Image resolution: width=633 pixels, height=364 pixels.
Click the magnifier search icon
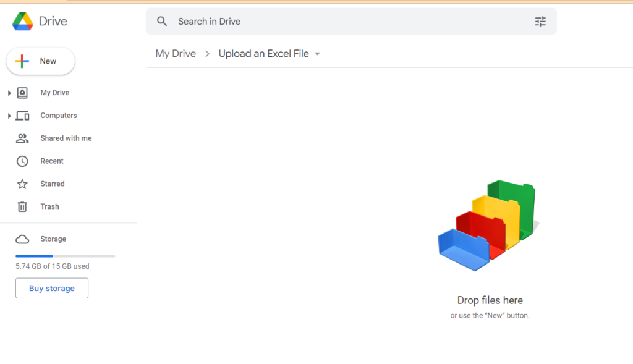click(162, 22)
